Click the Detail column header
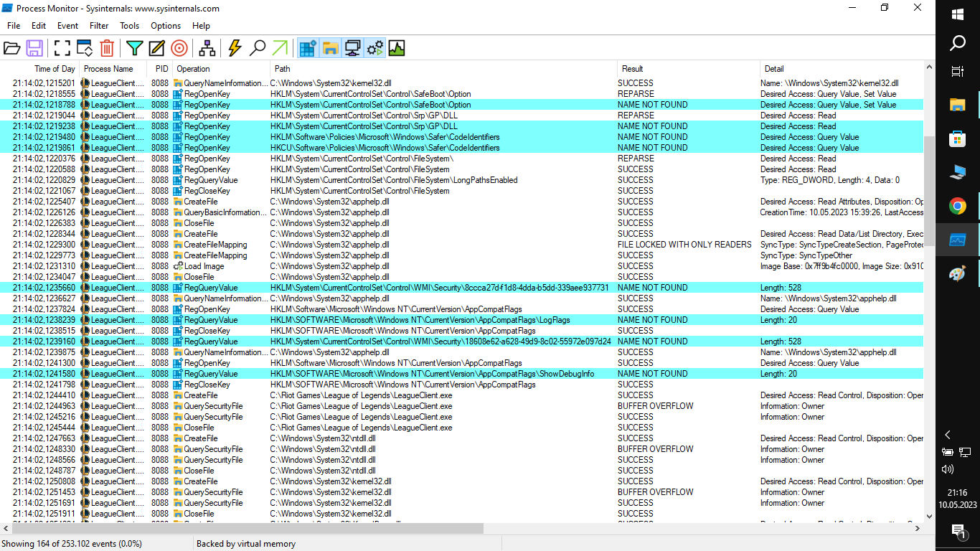 point(842,69)
